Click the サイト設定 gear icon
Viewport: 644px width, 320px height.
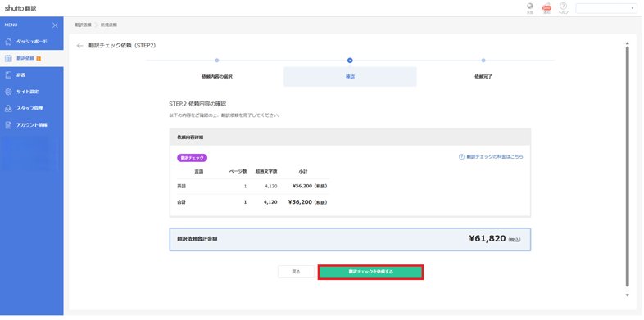pos(8,92)
